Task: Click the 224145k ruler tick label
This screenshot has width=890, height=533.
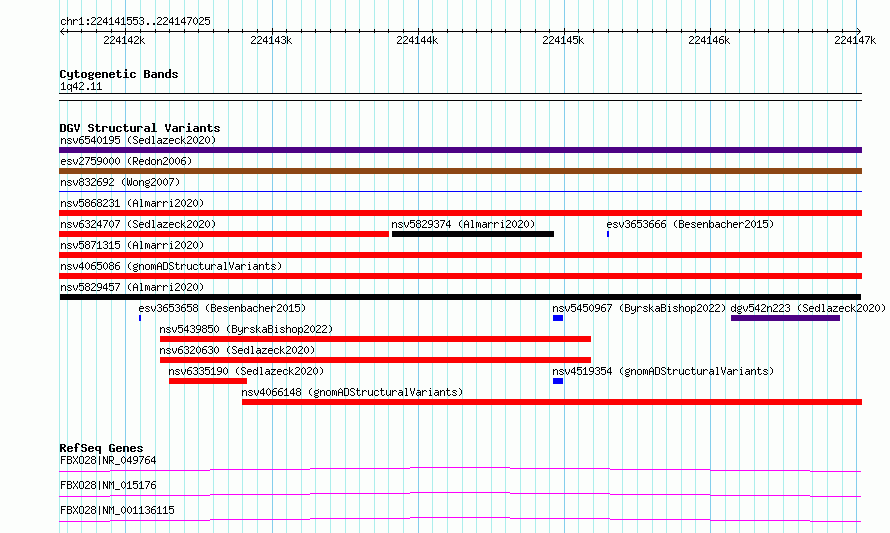Action: [x=563, y=40]
